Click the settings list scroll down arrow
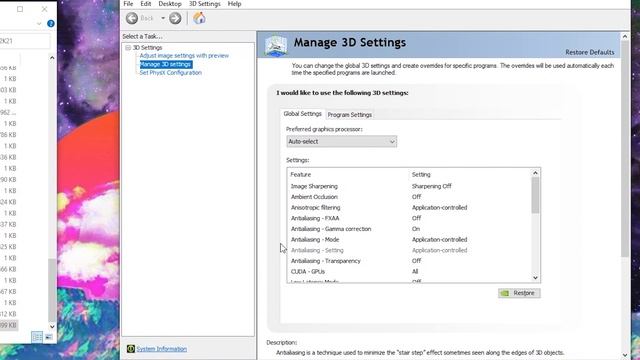The width and height of the screenshot is (640, 360). point(535,278)
